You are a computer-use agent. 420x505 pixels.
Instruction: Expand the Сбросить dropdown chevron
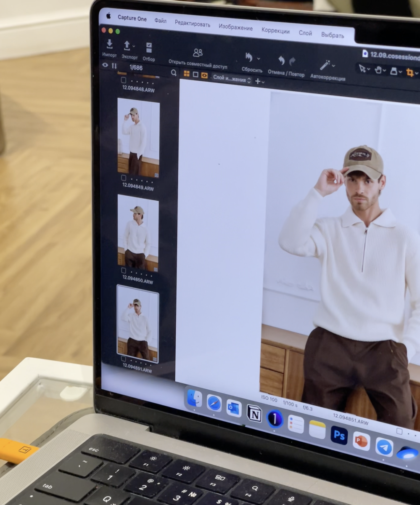coord(258,58)
